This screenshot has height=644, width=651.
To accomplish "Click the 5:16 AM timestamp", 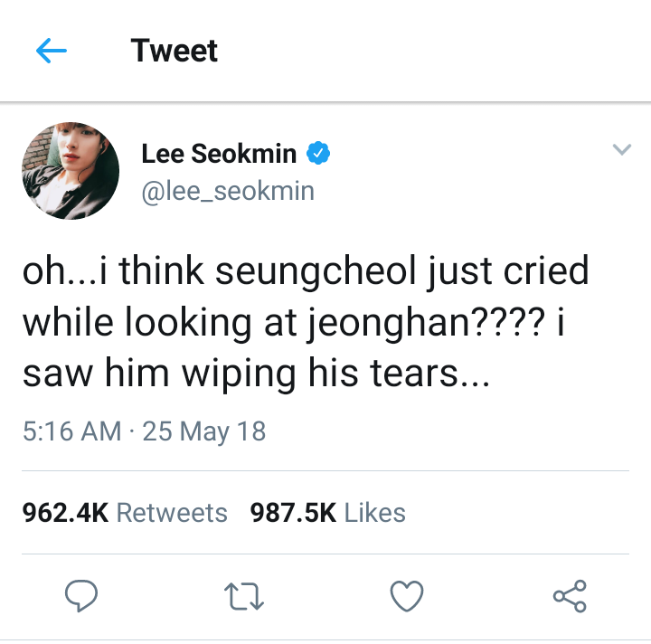I will tap(71, 431).
